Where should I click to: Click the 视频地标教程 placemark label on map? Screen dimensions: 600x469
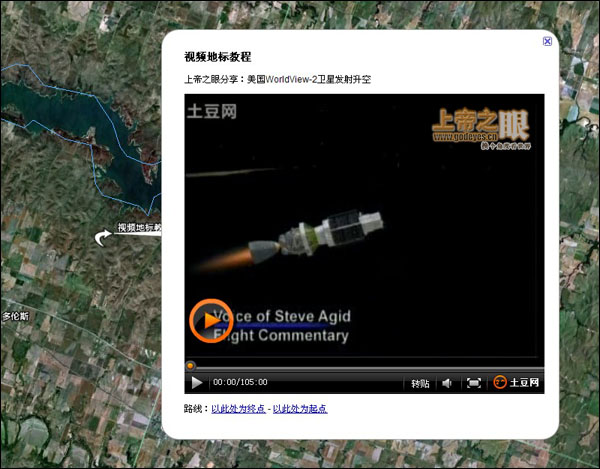[139, 228]
